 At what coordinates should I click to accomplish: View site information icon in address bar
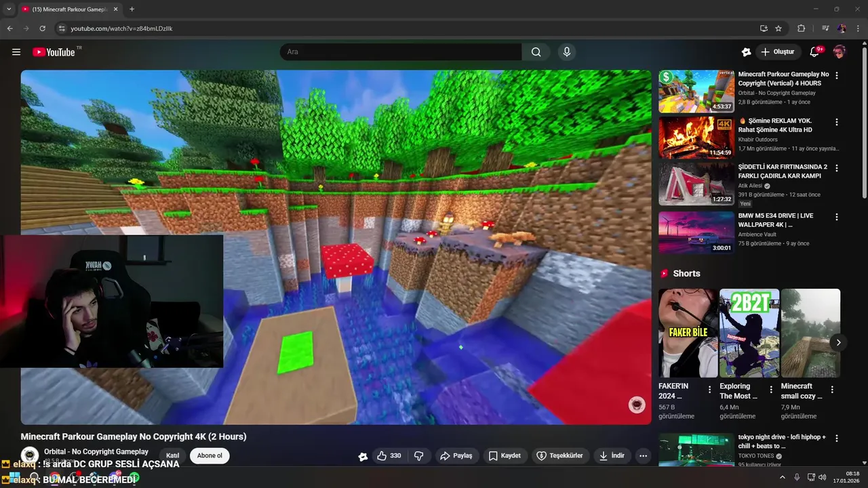61,28
